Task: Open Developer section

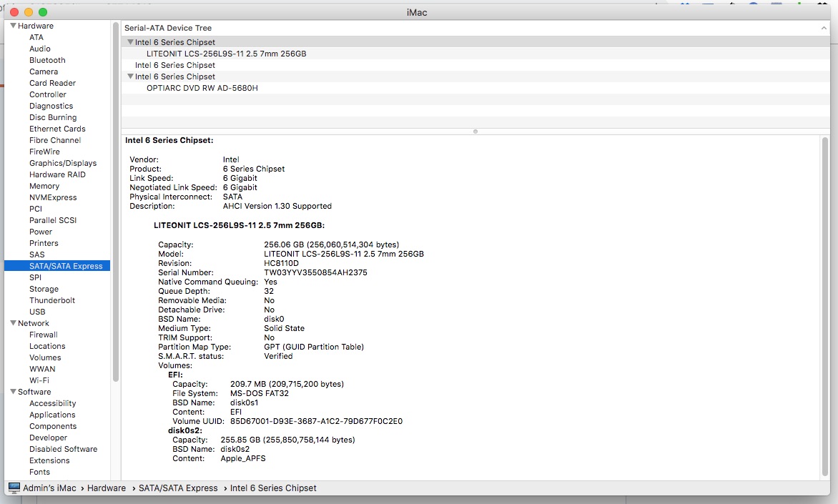Action: coord(48,438)
